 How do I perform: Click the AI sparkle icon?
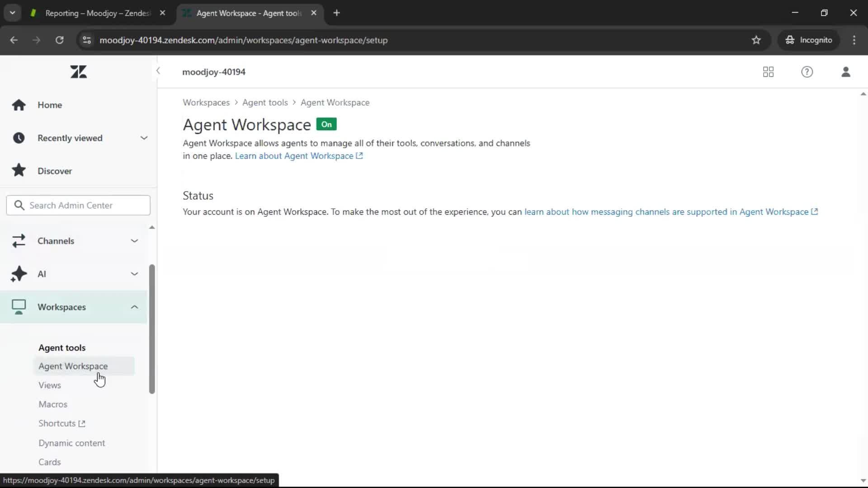click(x=19, y=274)
